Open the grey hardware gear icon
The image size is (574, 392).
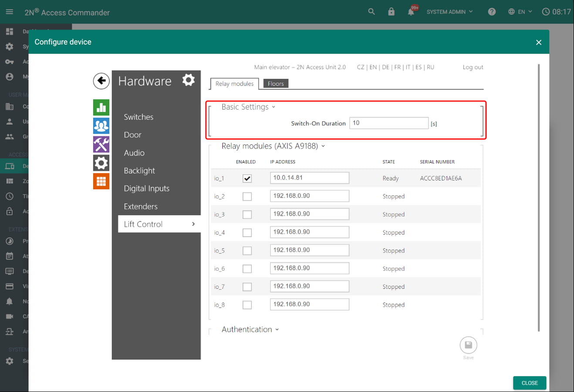coord(101,163)
